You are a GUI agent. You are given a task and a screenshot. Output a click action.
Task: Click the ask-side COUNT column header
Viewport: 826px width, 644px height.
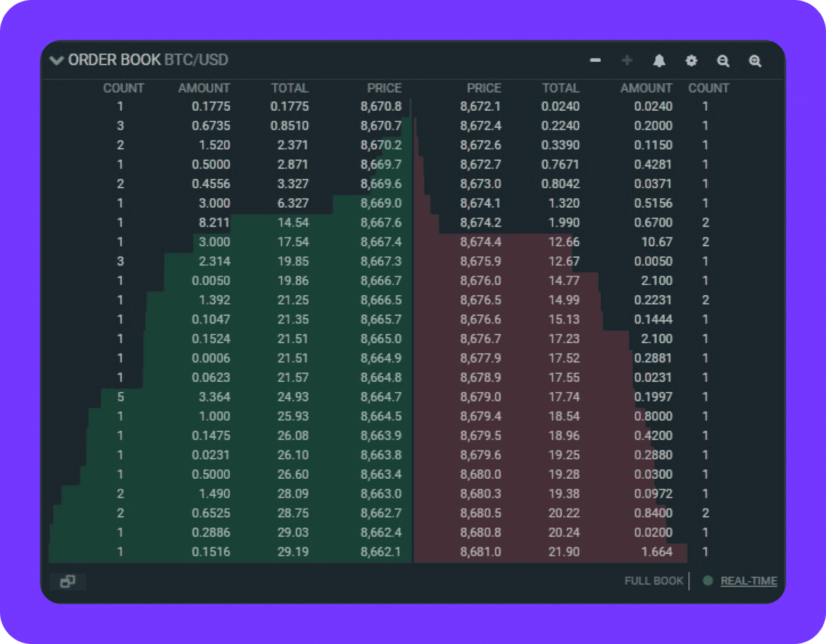(709, 88)
